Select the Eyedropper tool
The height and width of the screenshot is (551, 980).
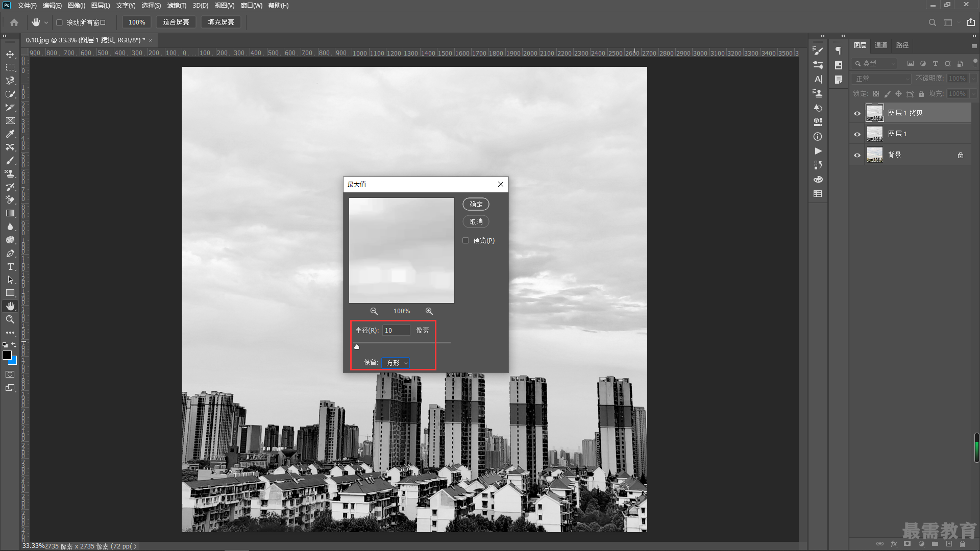(10, 134)
